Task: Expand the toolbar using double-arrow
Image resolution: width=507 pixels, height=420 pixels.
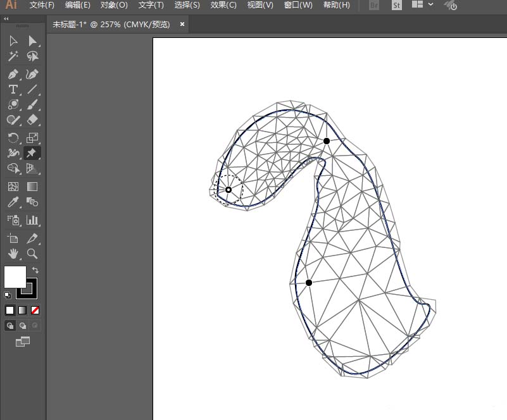Action: (x=6, y=19)
